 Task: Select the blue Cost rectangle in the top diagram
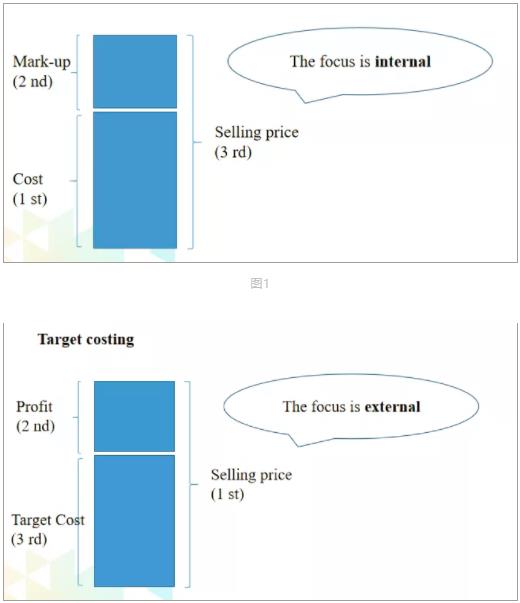pyautogui.click(x=135, y=180)
